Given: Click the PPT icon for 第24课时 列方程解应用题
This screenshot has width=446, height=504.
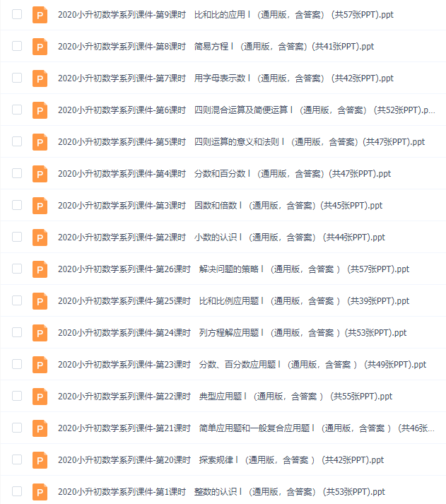Looking at the screenshot, I should (x=40, y=333).
